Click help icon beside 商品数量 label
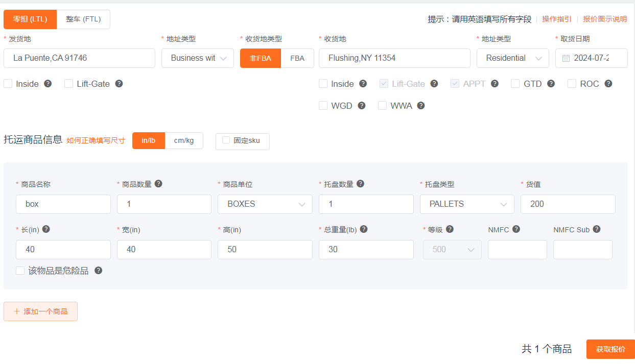Viewport: 635px width, 364px height. 158,184
